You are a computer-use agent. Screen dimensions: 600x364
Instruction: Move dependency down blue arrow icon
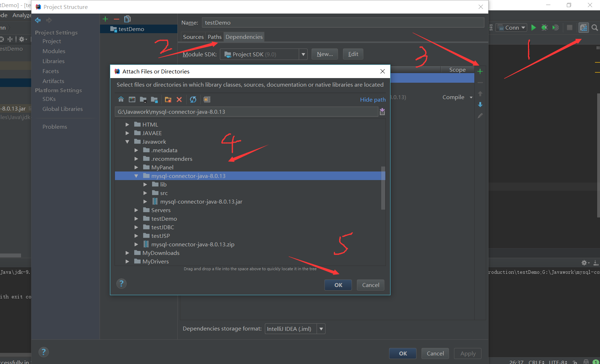[480, 104]
